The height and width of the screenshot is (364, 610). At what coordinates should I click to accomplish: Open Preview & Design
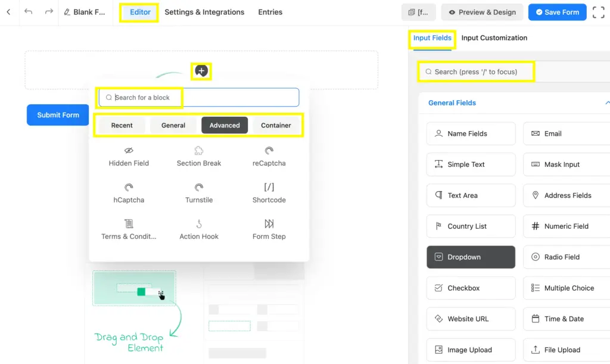click(482, 11)
